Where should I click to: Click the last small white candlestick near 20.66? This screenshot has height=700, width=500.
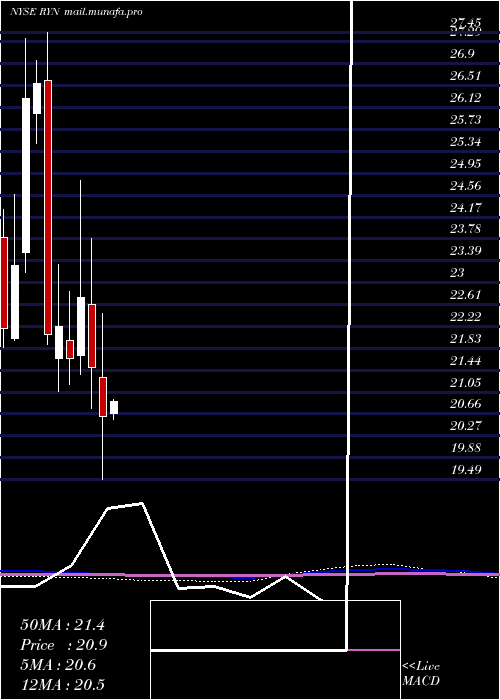tap(114, 407)
